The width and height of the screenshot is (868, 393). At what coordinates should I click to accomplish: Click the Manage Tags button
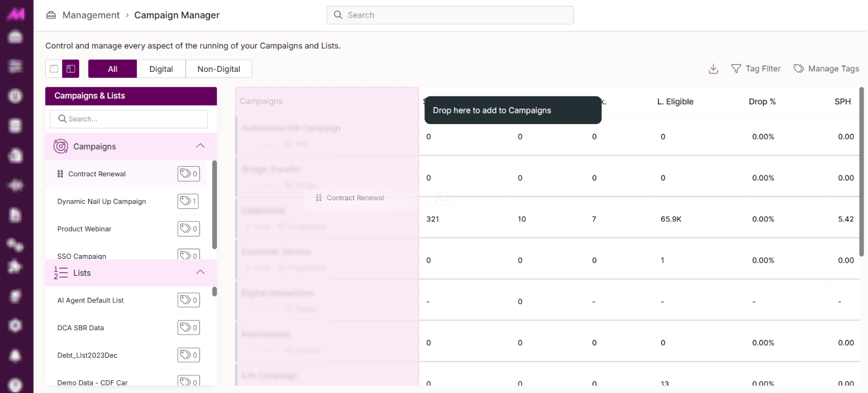(x=826, y=69)
